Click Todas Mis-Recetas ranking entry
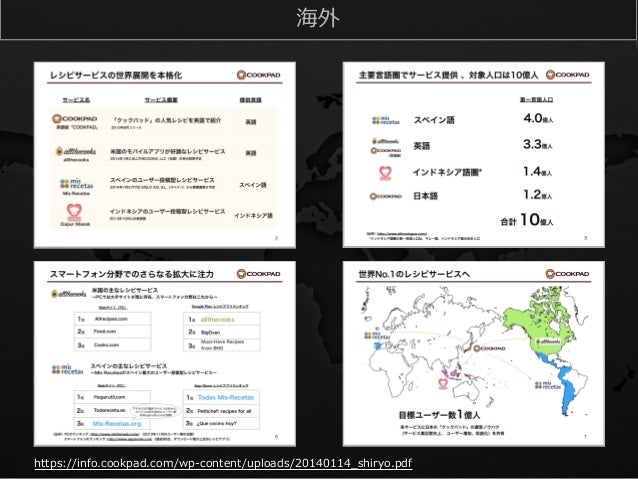This screenshot has width=638, height=479. pyautogui.click(x=226, y=398)
